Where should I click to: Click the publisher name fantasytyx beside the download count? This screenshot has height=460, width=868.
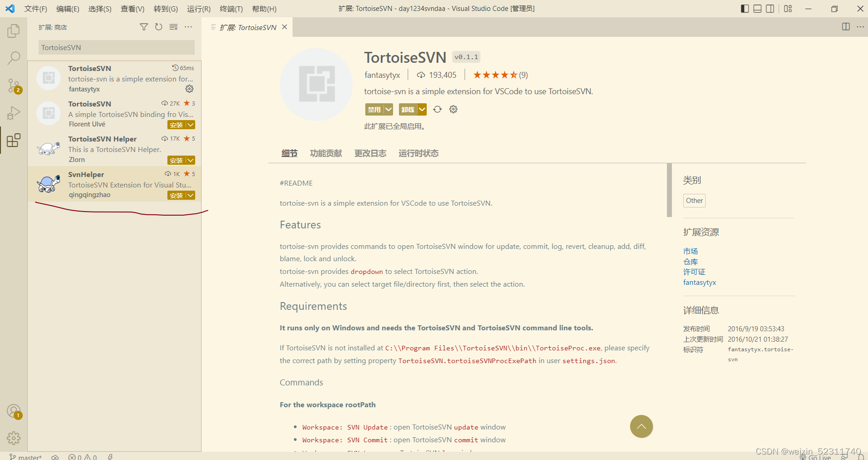(382, 75)
